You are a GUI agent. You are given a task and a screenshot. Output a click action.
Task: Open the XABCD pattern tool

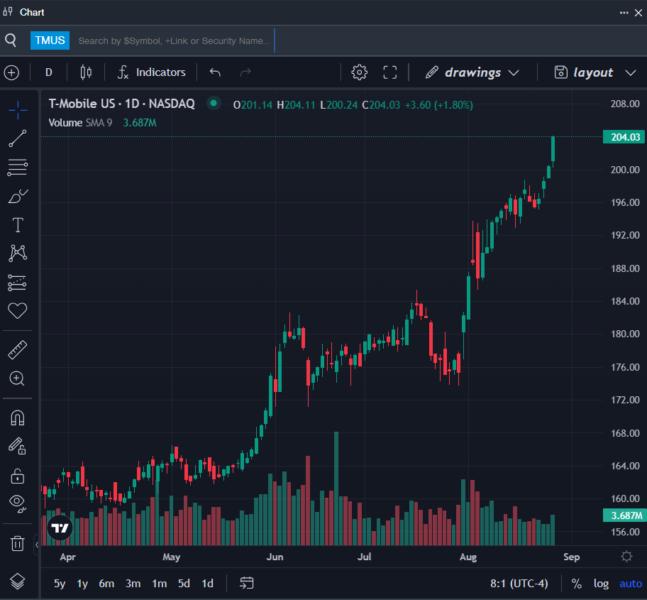17,253
